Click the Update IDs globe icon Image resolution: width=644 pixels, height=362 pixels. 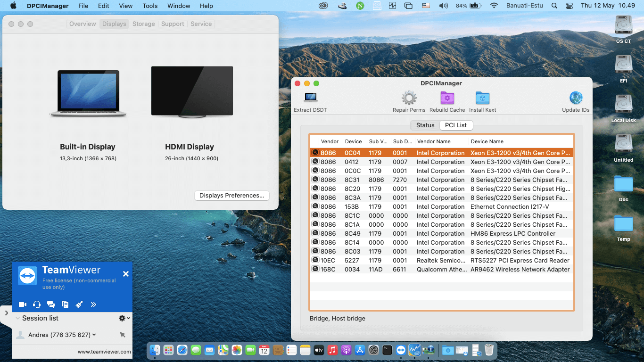(x=575, y=98)
